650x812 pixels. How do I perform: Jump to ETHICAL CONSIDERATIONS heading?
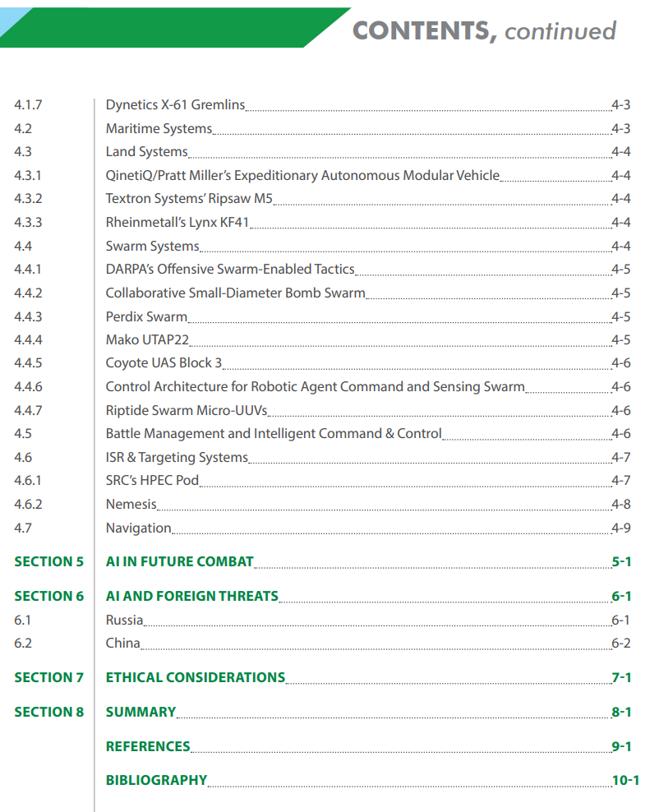(196, 678)
